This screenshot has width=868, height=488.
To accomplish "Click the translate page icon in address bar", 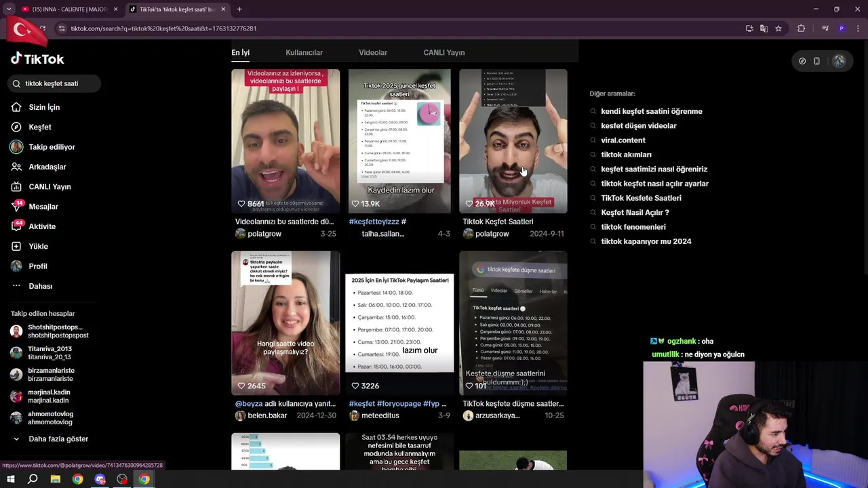I will (x=764, y=28).
